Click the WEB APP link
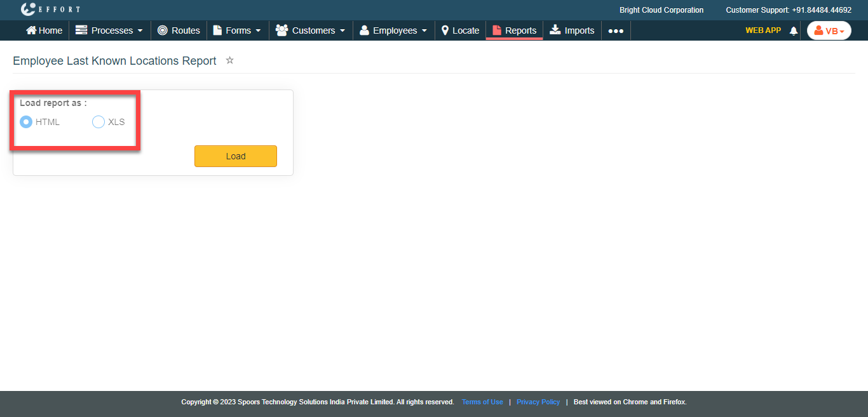 [763, 30]
